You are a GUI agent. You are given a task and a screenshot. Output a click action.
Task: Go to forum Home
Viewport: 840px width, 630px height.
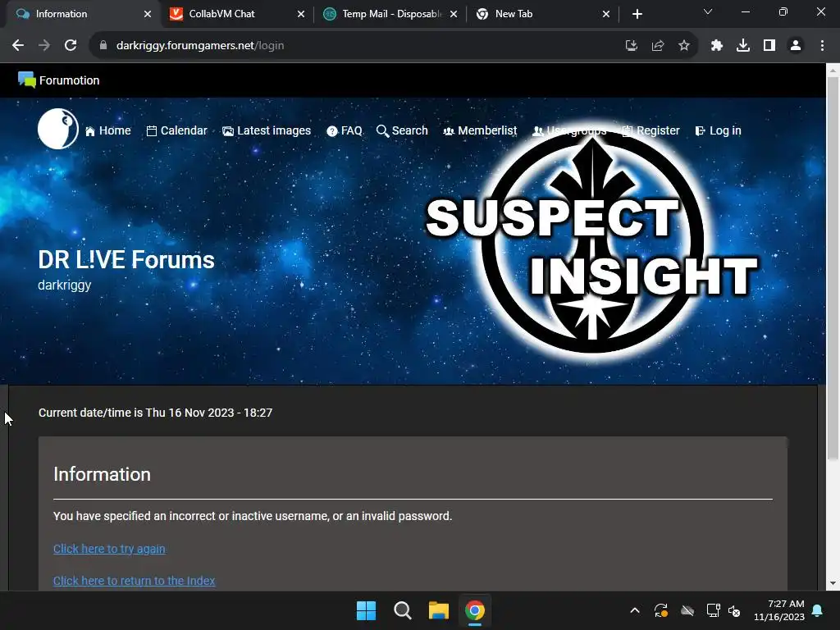pyautogui.click(x=107, y=130)
